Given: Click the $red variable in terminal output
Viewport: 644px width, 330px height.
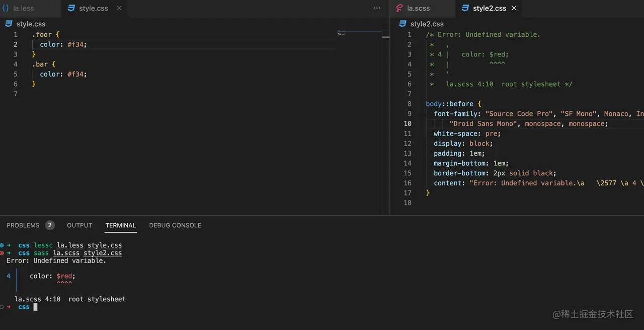Looking at the screenshot, I should tap(64, 276).
